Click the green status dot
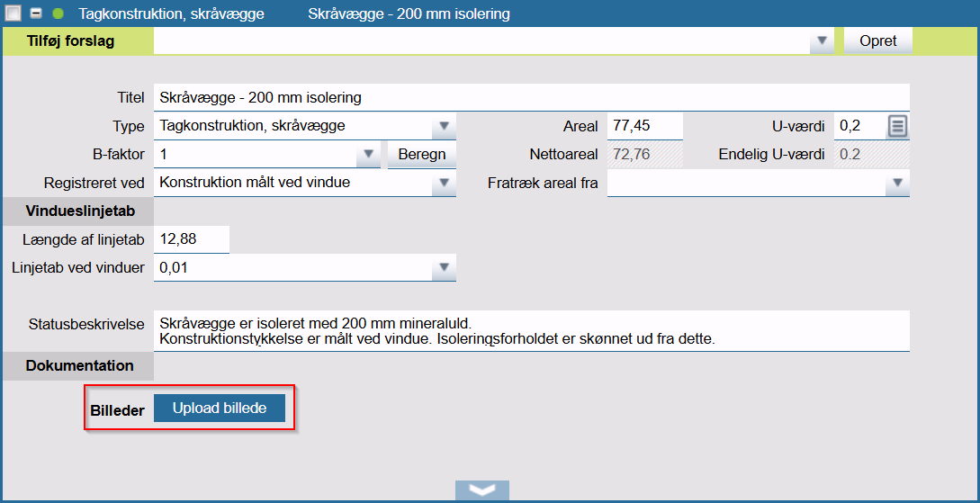The width and height of the screenshot is (980, 503). 58,13
